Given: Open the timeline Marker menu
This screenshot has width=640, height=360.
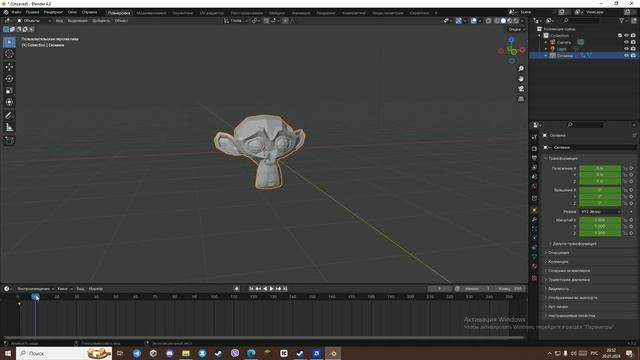Looking at the screenshot, I should click(96, 289).
